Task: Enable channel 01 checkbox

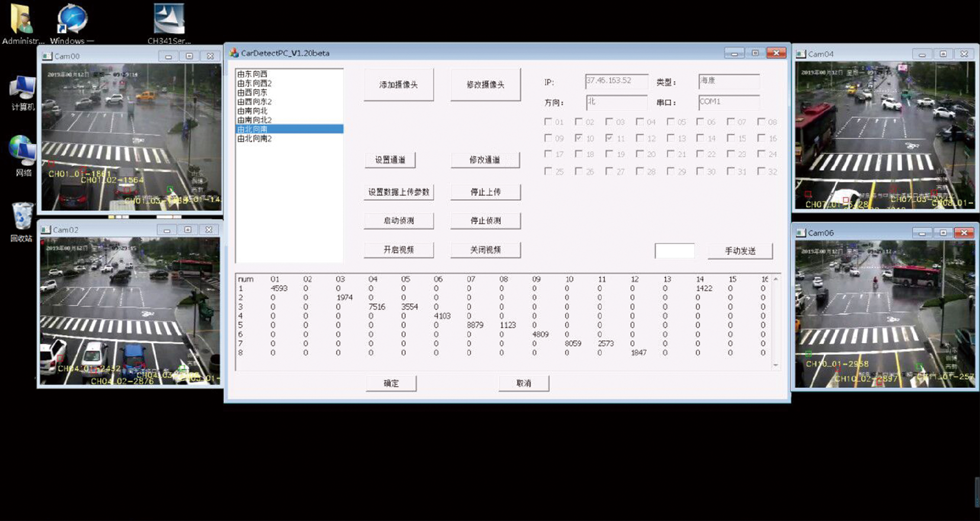Action: point(548,122)
